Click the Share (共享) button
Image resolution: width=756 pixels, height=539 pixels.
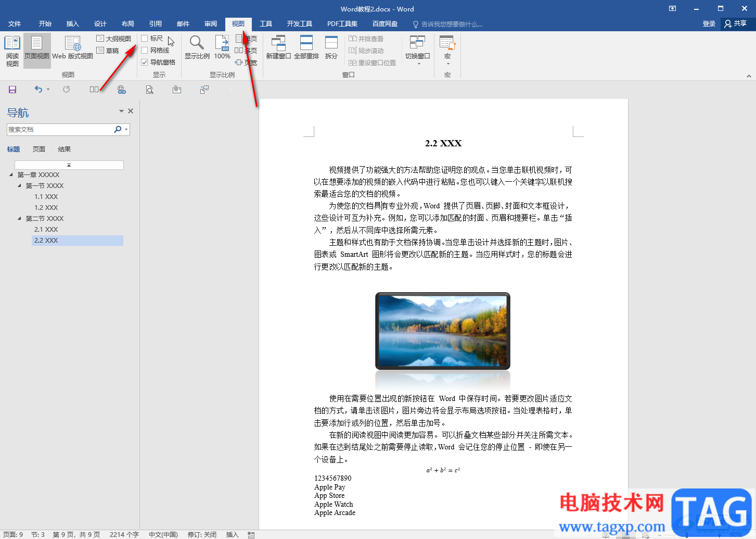(x=736, y=24)
